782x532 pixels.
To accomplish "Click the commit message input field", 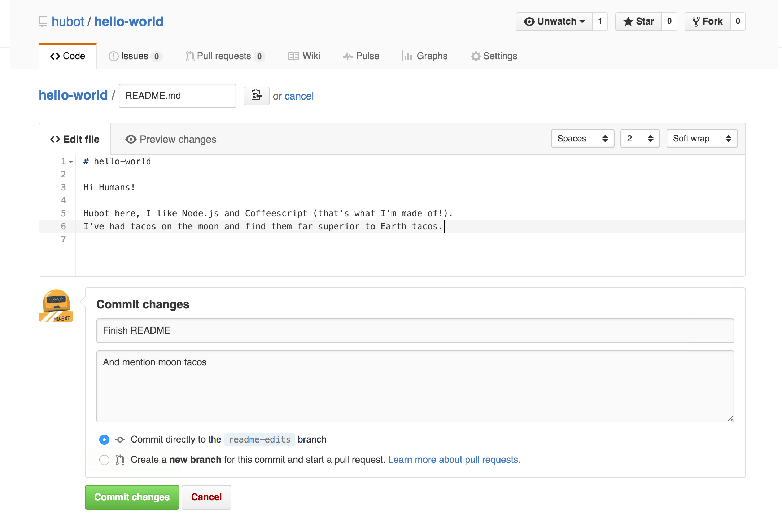I will [x=416, y=330].
